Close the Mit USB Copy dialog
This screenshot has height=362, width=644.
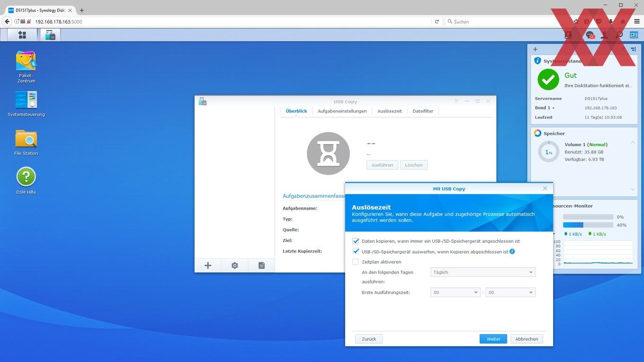pyautogui.click(x=545, y=188)
